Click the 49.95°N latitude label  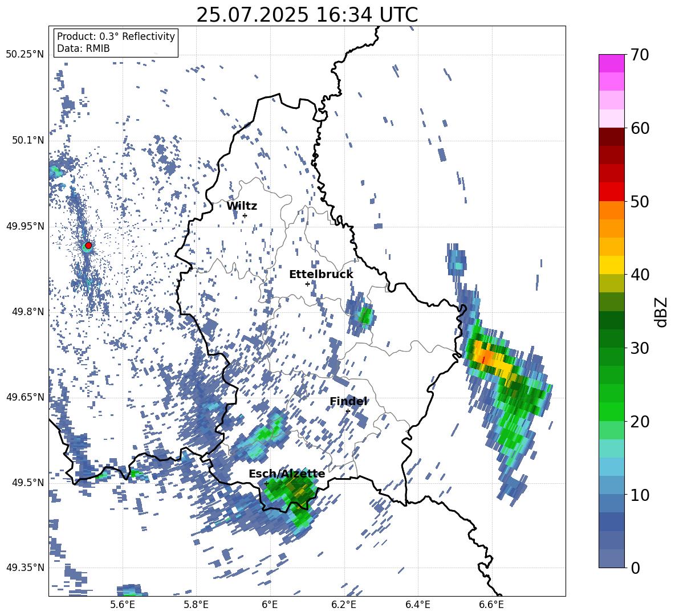click(25, 226)
